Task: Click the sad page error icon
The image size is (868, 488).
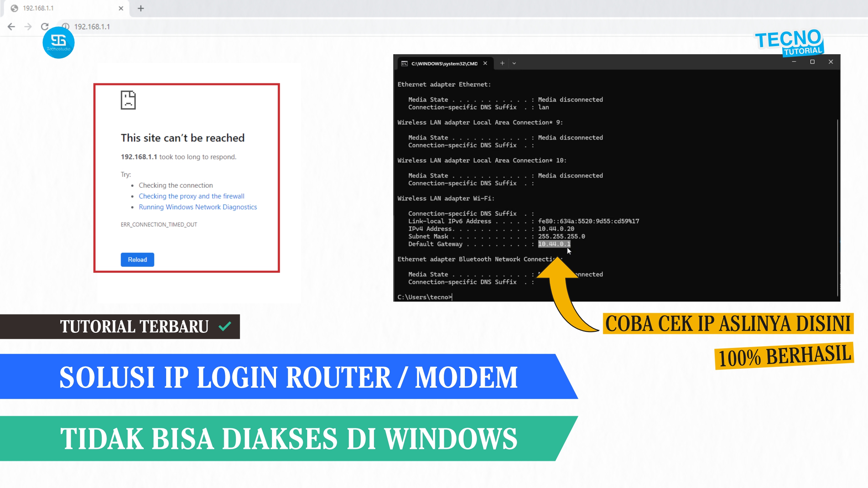Action: click(128, 100)
